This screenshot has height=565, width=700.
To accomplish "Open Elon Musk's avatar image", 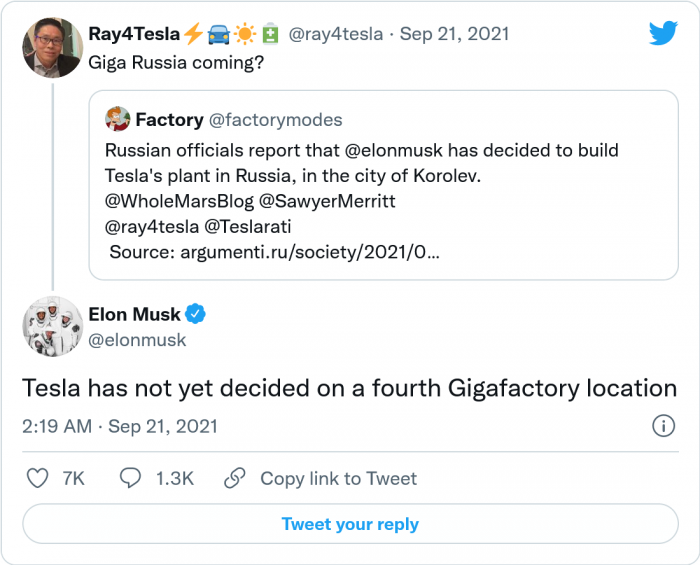I will (x=52, y=326).
